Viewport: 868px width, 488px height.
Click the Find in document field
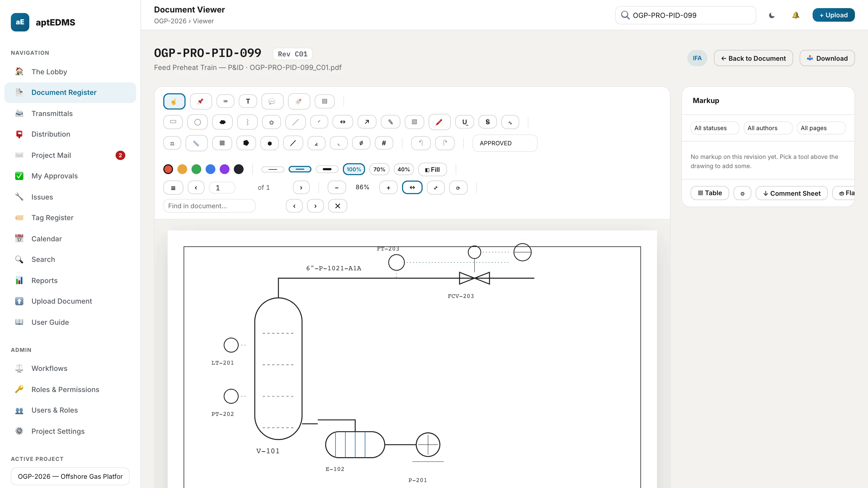point(209,206)
